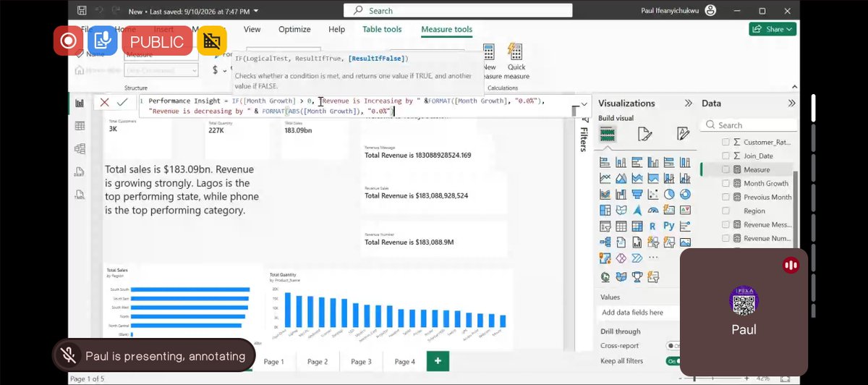Open the Table view from the left rail
Image resolution: width=868 pixels, height=385 pixels.
pyautogui.click(x=80, y=126)
